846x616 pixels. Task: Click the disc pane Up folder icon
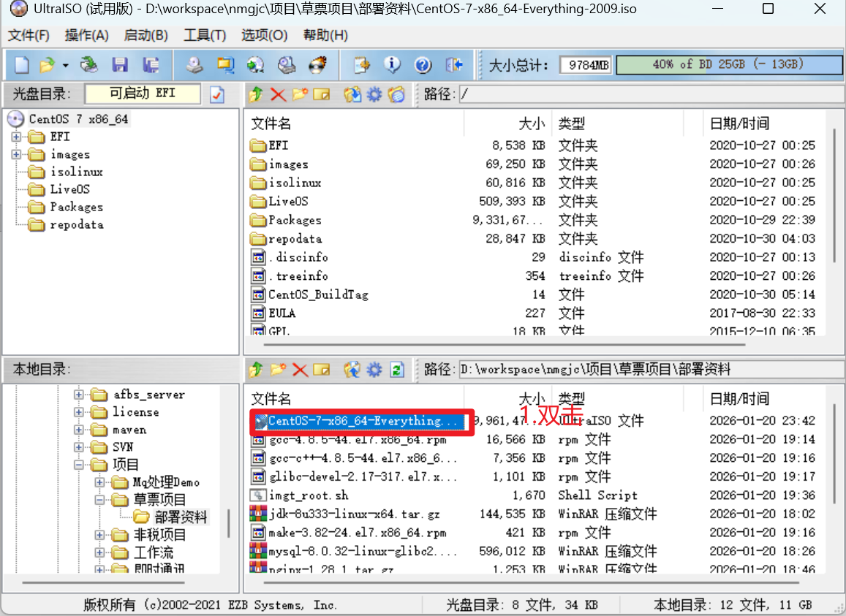pos(256,95)
